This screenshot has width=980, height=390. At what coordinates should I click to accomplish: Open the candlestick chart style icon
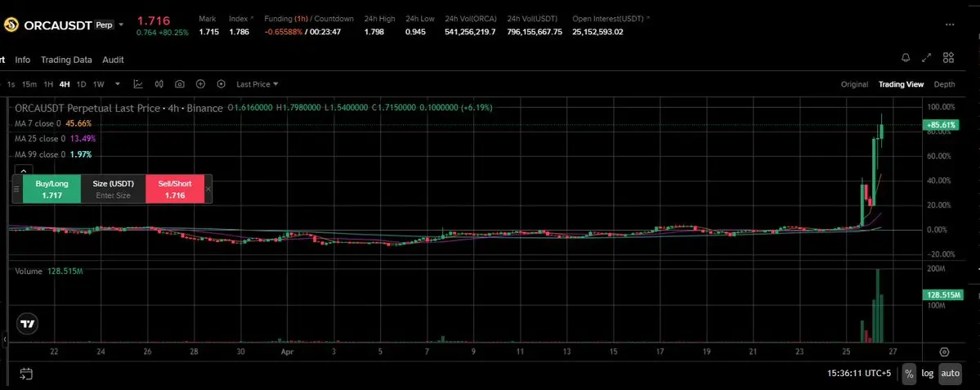[159, 83]
